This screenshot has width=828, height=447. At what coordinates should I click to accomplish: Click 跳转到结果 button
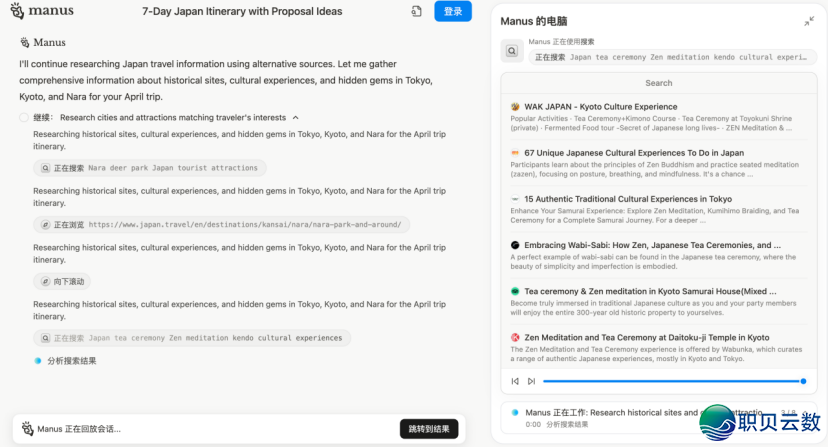click(x=429, y=429)
